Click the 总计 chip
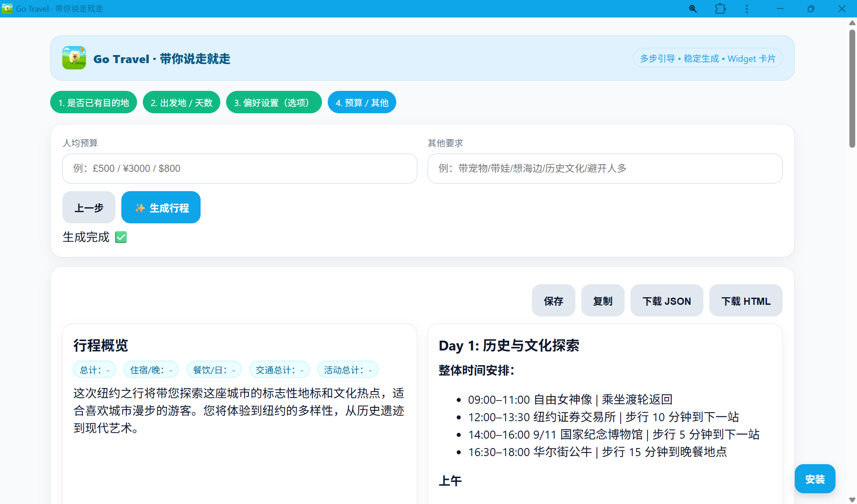Image resolution: width=857 pixels, height=504 pixels. tap(94, 370)
